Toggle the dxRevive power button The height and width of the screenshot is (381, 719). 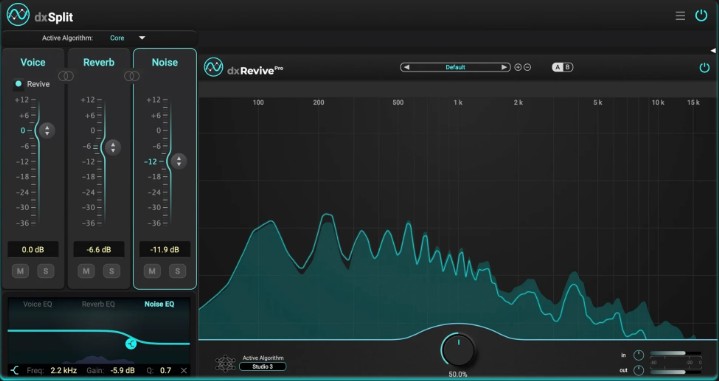coord(704,68)
